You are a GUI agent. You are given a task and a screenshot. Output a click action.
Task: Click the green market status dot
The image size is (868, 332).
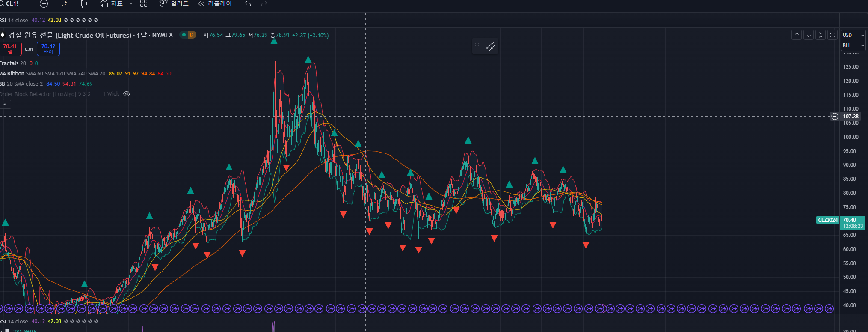point(184,35)
